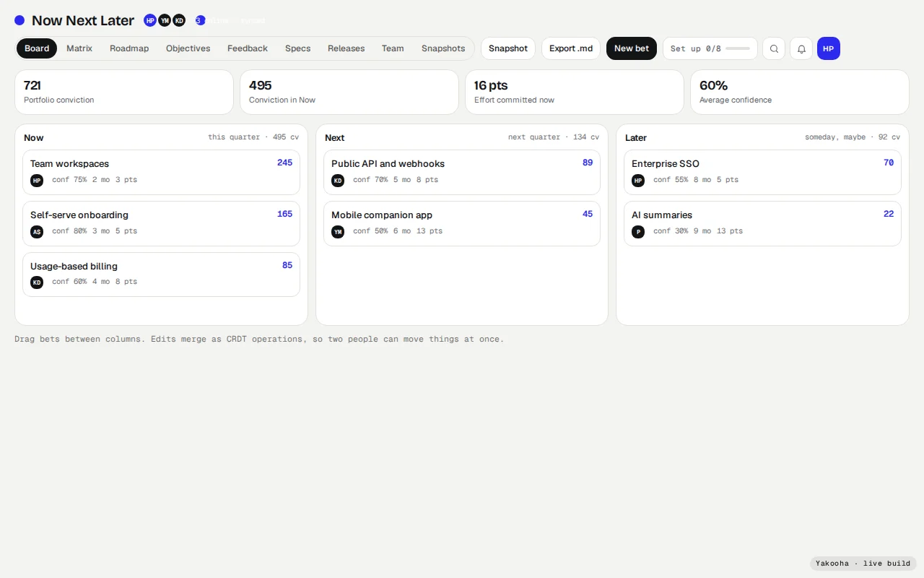
Task: Click the Average confidence stat card
Action: (800, 92)
